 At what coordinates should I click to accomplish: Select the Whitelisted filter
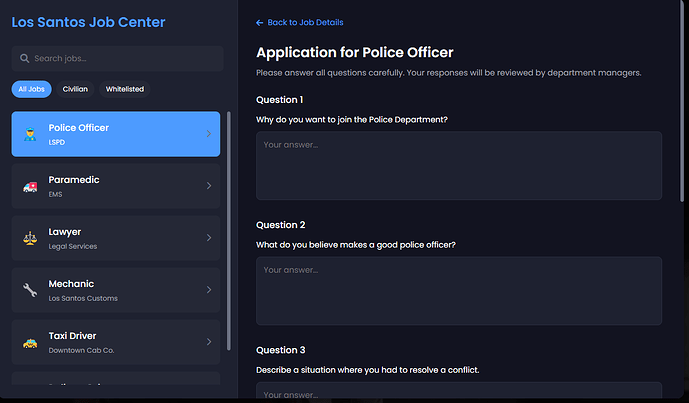tap(125, 89)
